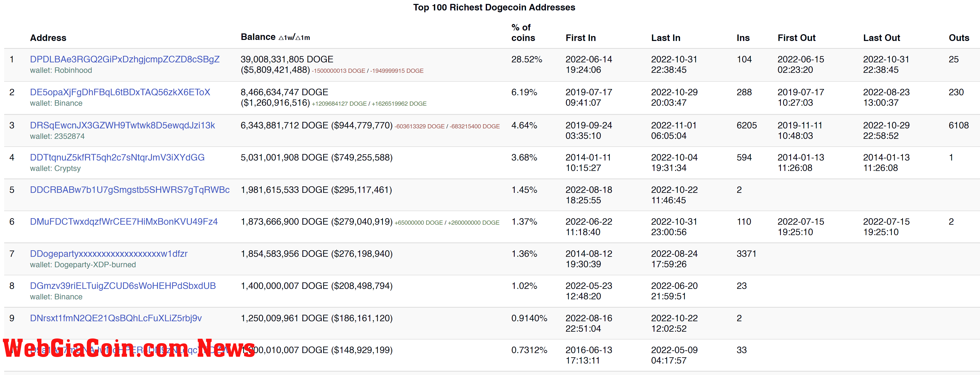Open address DGmzv39riELTuigZCUD6sWoHEHPdSbxdUB
The height and width of the screenshot is (375, 980).
[123, 285]
